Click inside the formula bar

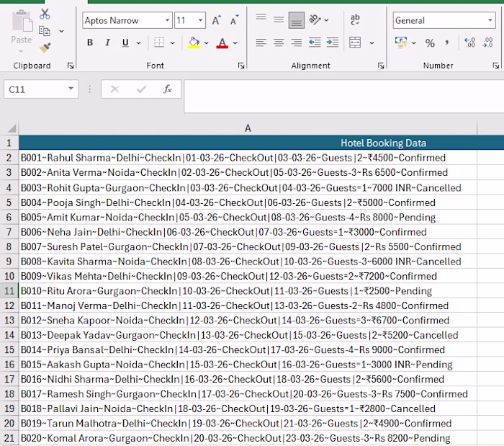(344, 96)
